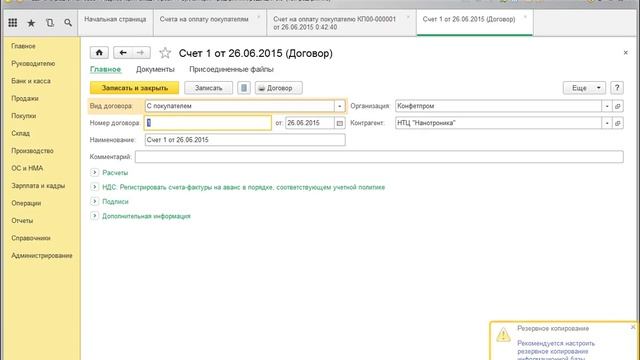This screenshot has width=640, height=360.
Task: Add document to favorites with star outline
Action: (165, 53)
